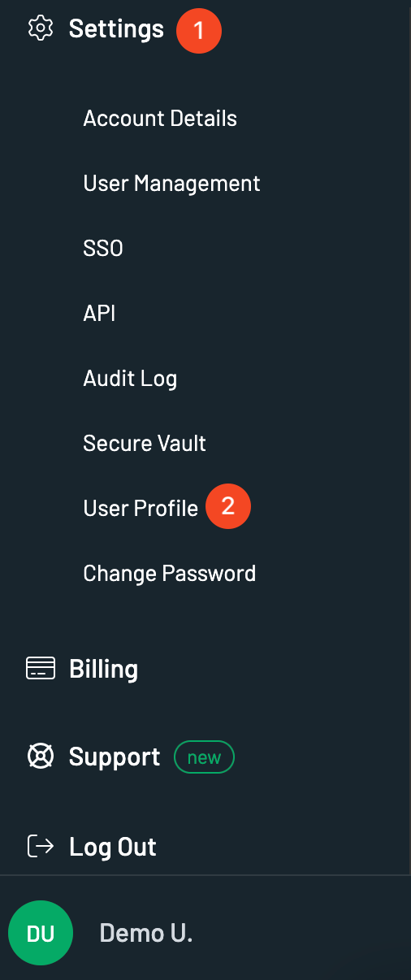This screenshot has width=411, height=980.
Task: Open Secure Vault
Action: (145, 444)
